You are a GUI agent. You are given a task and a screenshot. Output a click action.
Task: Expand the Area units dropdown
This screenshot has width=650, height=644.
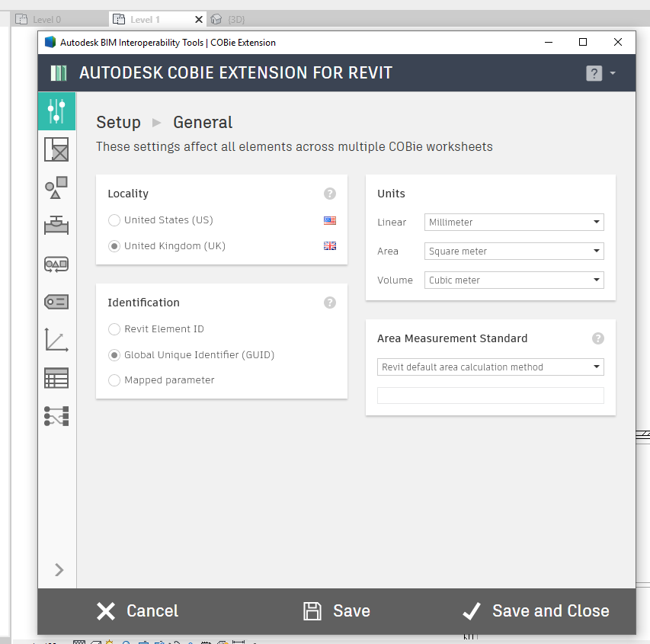pos(514,252)
